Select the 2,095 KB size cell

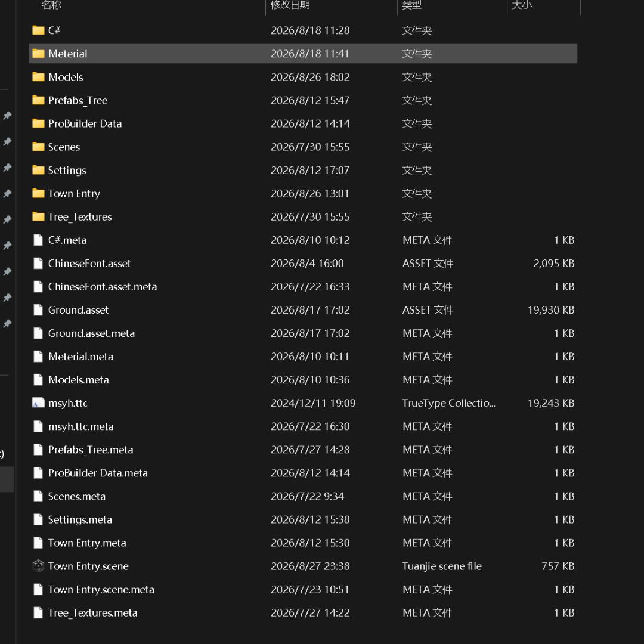point(553,264)
